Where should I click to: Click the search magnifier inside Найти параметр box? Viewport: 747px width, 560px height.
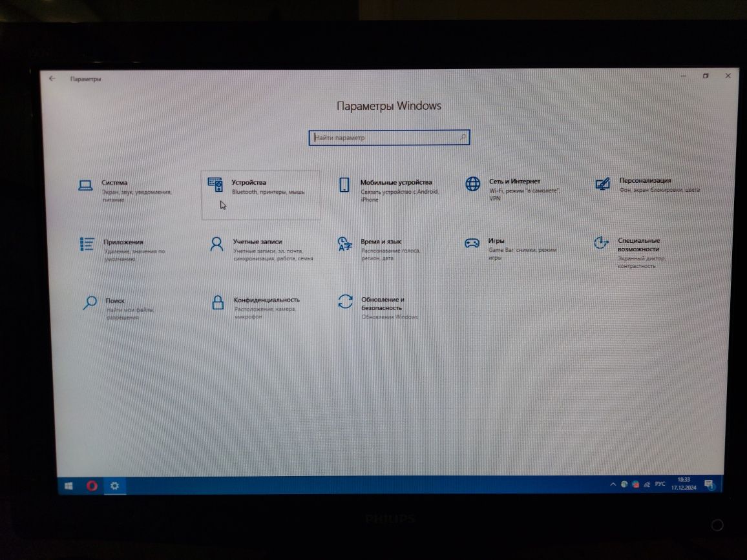[x=463, y=137]
